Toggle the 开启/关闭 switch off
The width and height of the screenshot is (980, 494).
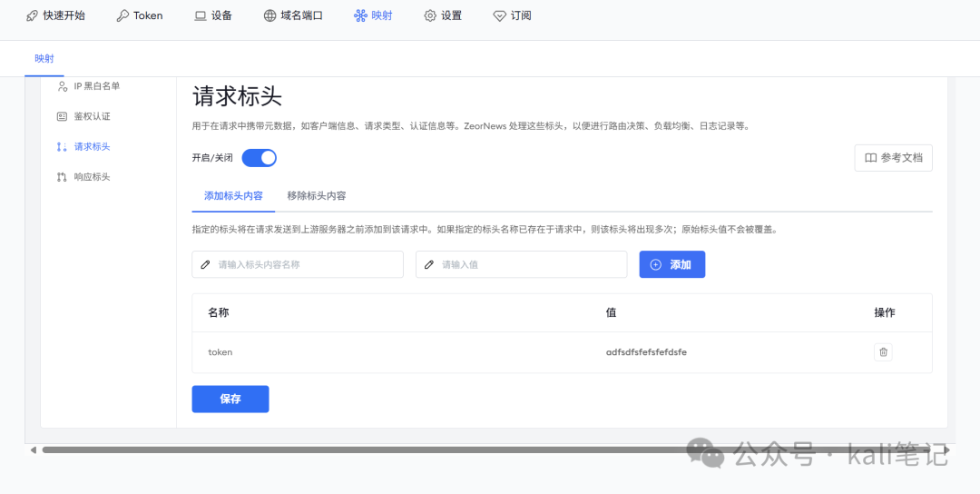(260, 158)
